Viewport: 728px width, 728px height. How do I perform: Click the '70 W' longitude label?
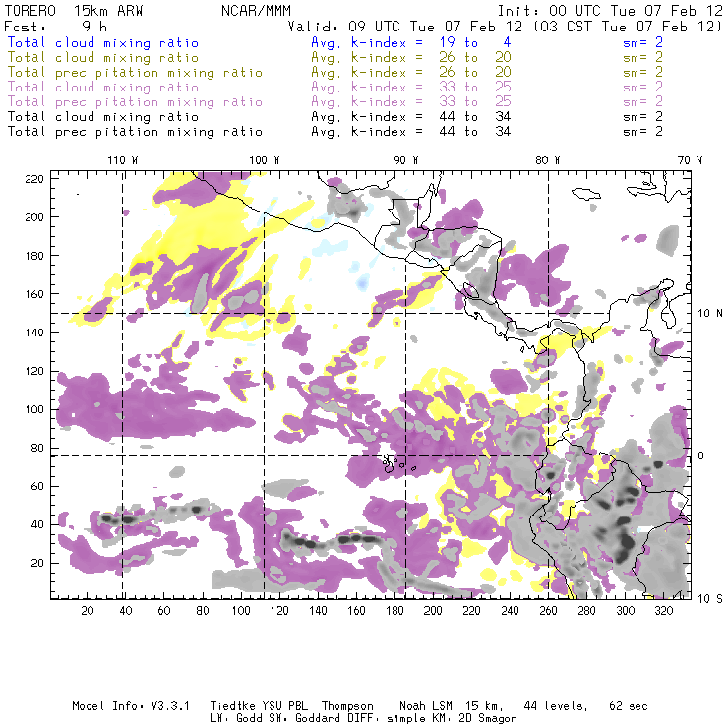click(x=690, y=160)
